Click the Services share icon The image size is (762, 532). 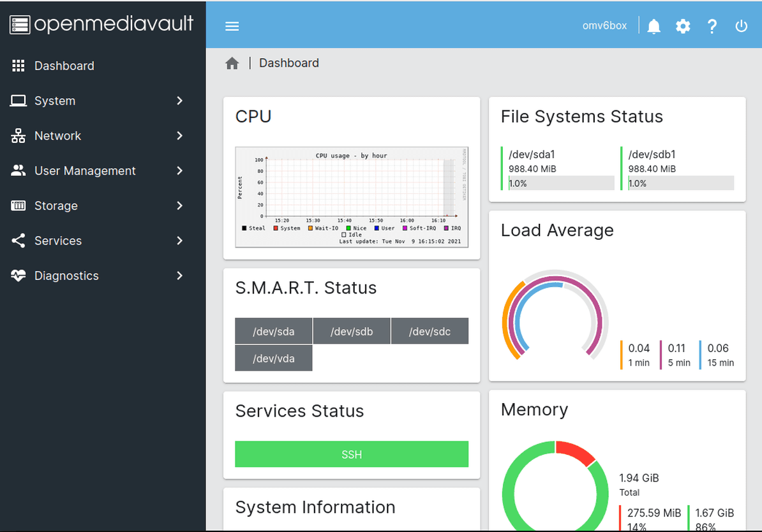pyautogui.click(x=19, y=240)
